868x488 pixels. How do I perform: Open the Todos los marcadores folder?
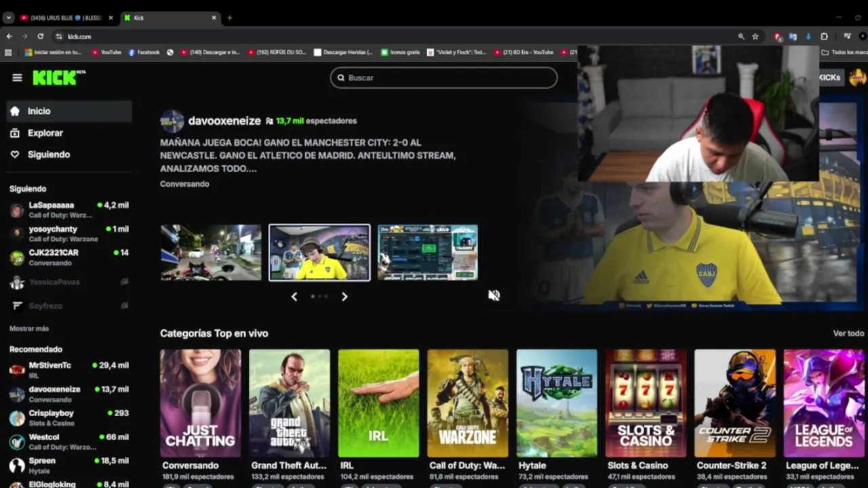pyautogui.click(x=844, y=52)
